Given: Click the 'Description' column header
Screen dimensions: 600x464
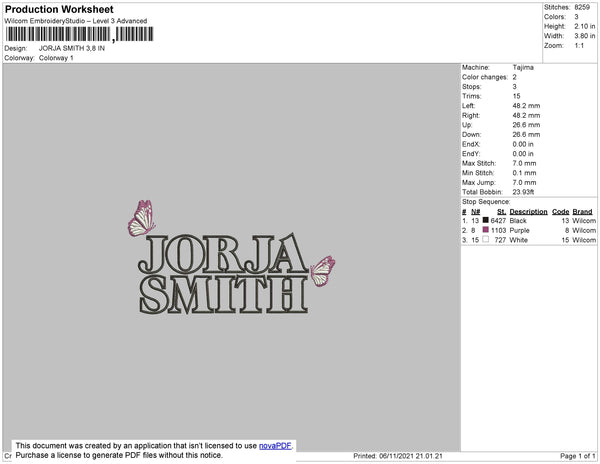Looking at the screenshot, I should [528, 212].
